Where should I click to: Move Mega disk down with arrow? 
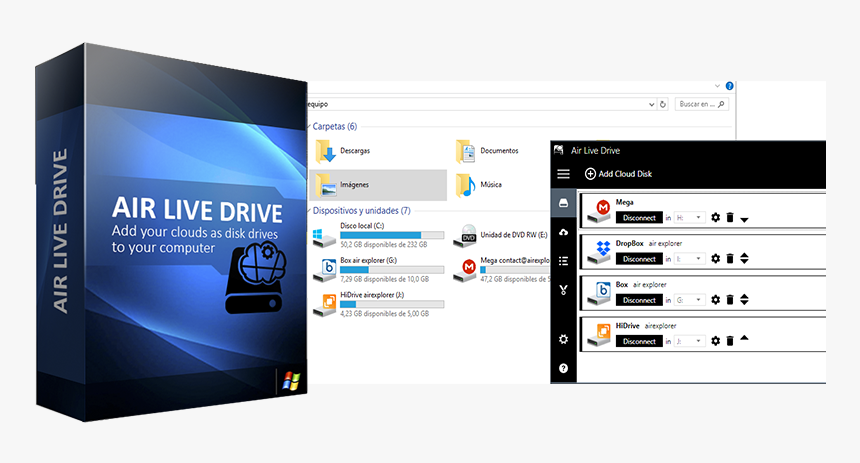(x=744, y=220)
